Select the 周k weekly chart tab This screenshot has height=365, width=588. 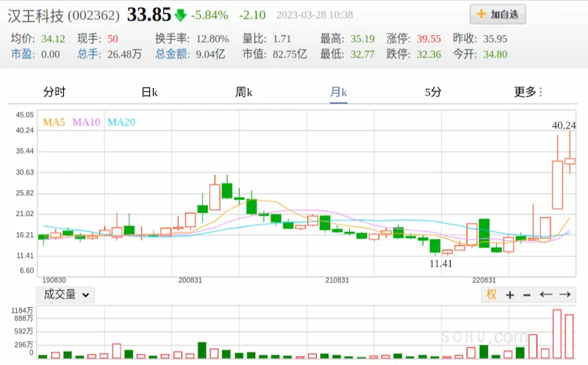tap(244, 92)
